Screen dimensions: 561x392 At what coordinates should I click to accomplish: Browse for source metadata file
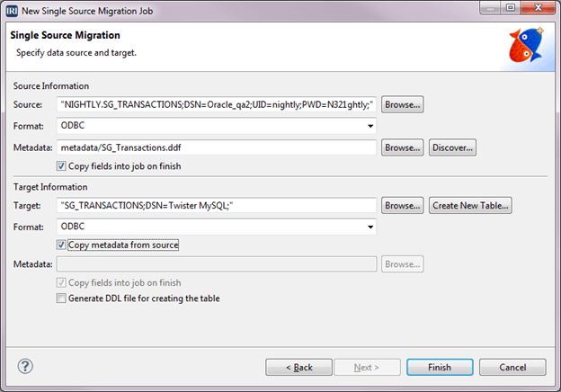click(x=402, y=147)
